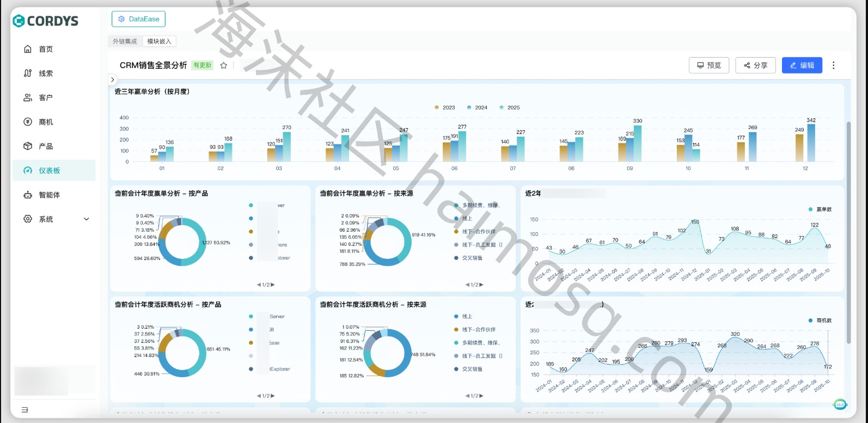Image resolution: width=868 pixels, height=423 pixels.
Task: Previous legend page in 活跃商机分析-按来源 chart
Action: 467,396
